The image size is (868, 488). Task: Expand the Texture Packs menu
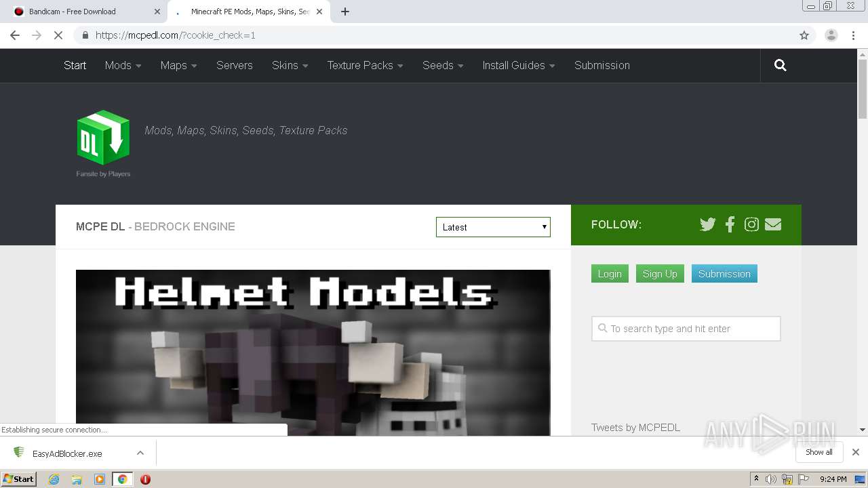365,65
